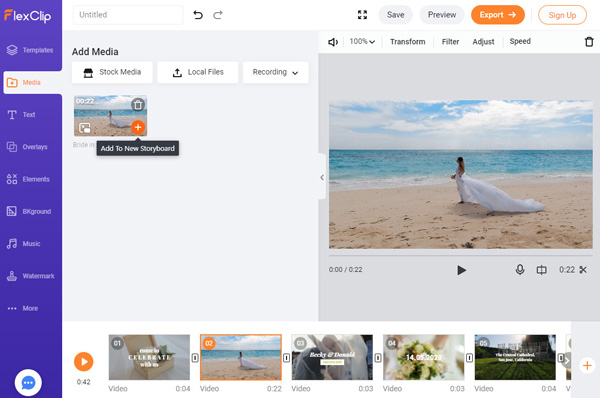Select storyboard 02 beach clip
600x398 pixels.
(241, 357)
